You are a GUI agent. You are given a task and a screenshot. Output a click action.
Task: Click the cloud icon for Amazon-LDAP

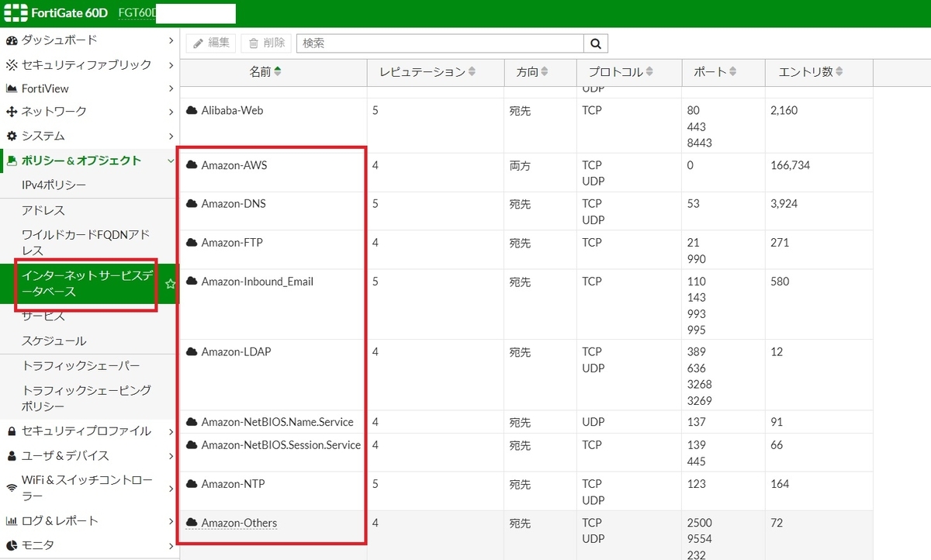(192, 352)
